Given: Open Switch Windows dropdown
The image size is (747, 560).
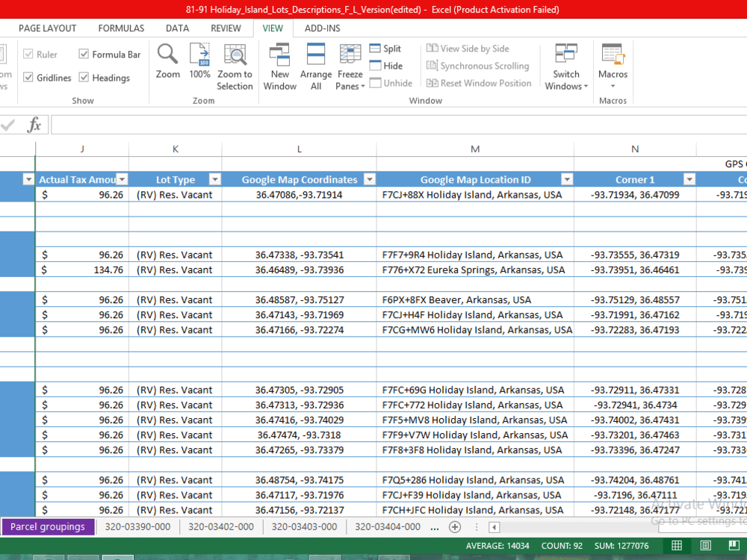Looking at the screenshot, I should (x=566, y=66).
